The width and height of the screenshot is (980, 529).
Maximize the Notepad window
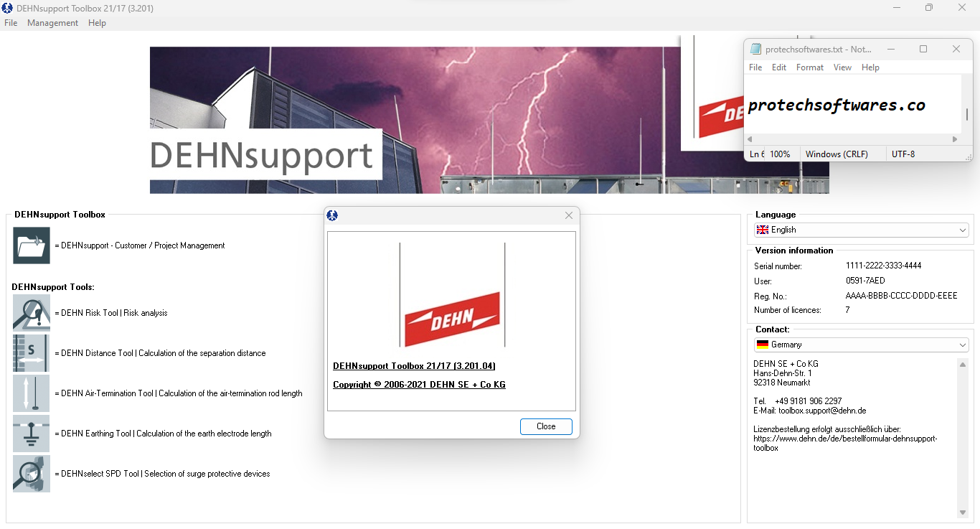(x=923, y=49)
